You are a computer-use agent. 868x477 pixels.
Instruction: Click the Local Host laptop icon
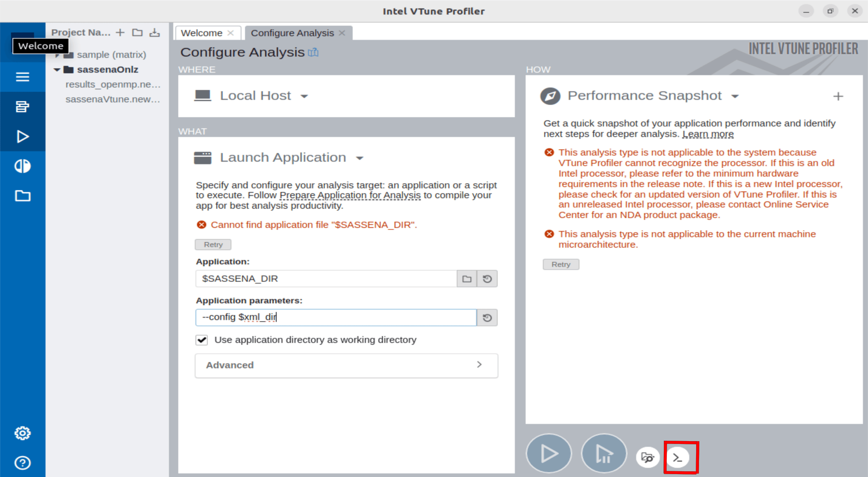(203, 96)
